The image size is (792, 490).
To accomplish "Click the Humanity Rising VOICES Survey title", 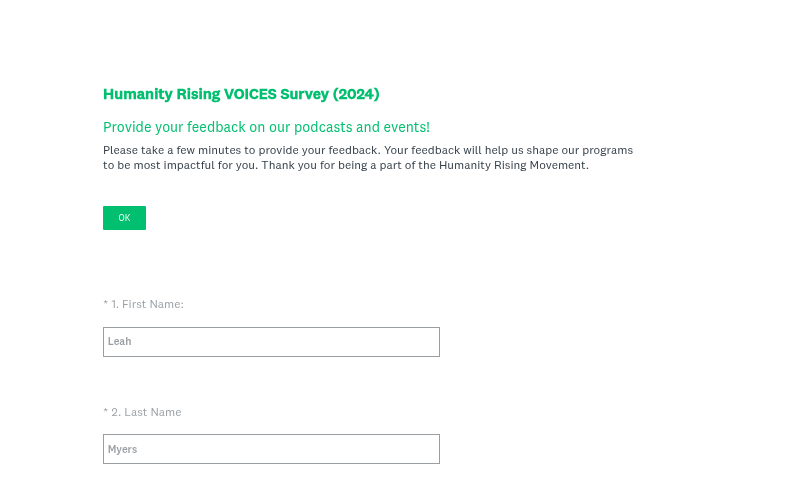I will click(x=241, y=94).
